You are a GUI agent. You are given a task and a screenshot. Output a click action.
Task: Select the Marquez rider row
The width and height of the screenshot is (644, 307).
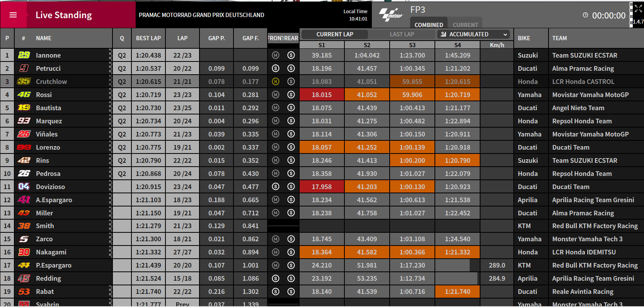pos(322,121)
